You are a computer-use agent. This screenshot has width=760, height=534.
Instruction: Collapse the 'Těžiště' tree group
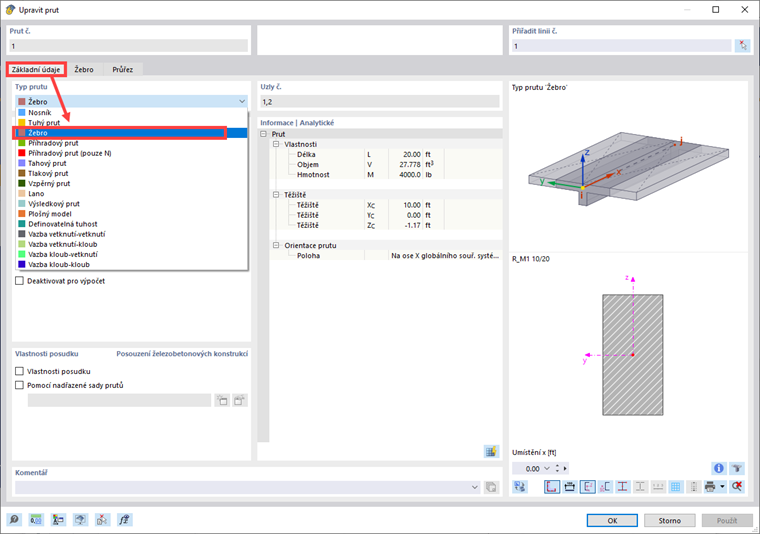(x=276, y=195)
